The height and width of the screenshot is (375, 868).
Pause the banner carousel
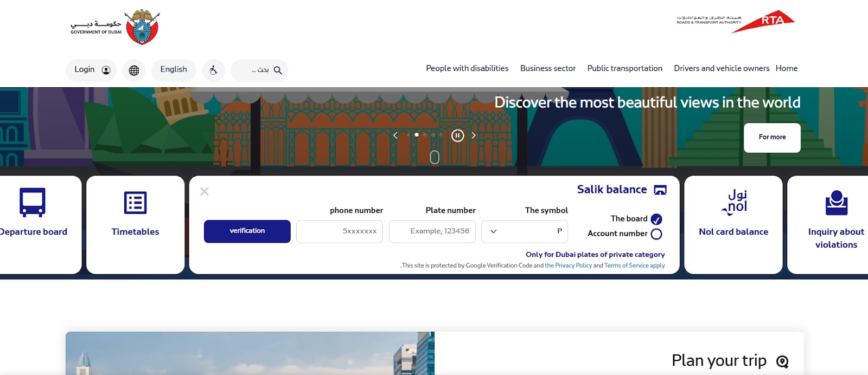coord(458,135)
